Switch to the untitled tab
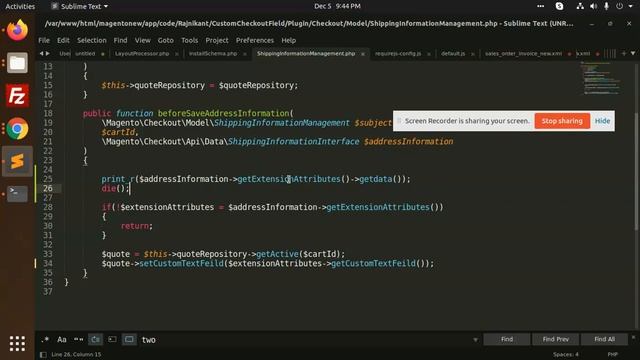 (x=85, y=53)
